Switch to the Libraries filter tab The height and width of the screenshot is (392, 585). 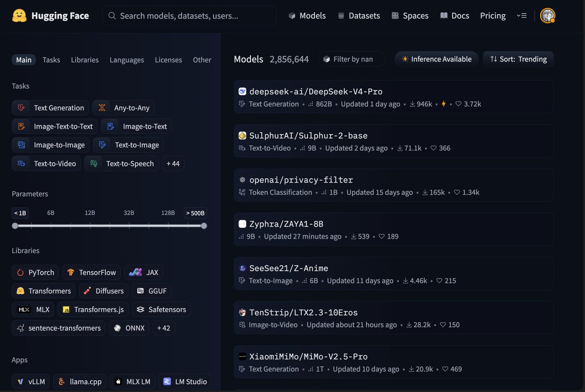(85, 60)
